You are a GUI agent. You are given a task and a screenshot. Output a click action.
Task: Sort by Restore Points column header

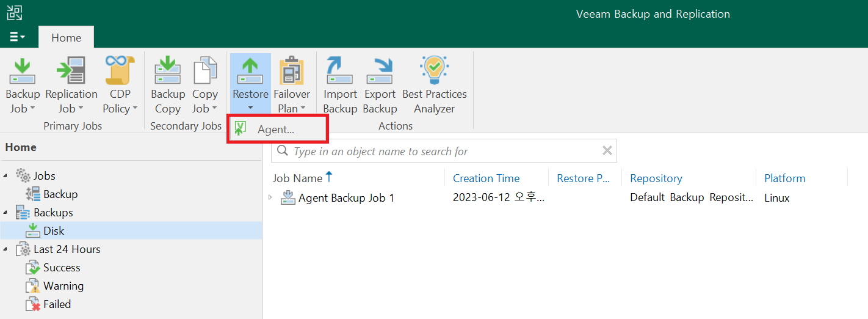click(x=584, y=178)
